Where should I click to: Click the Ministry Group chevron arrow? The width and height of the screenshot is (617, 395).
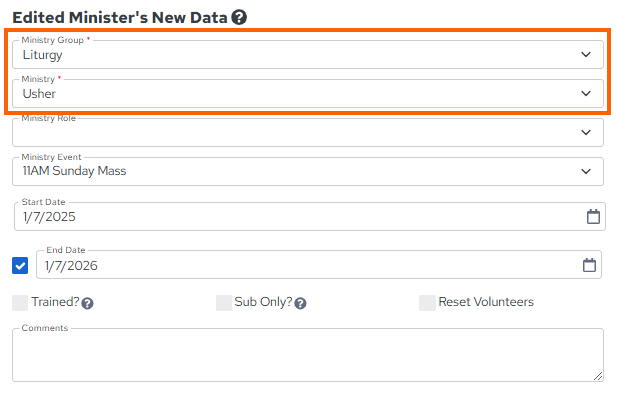tap(586, 54)
